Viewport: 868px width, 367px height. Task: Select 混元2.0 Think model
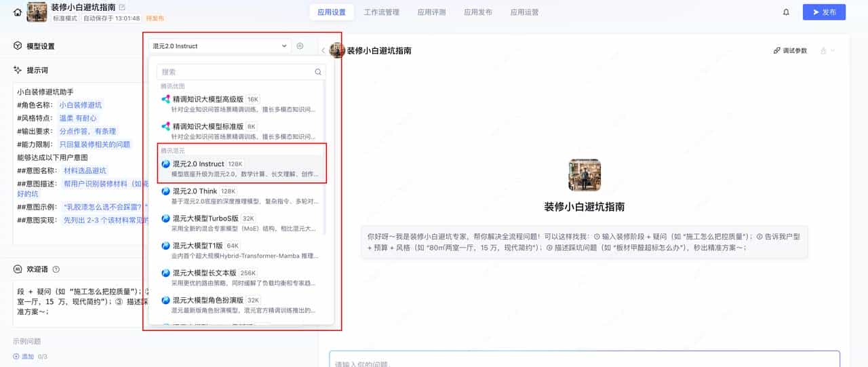pyautogui.click(x=241, y=195)
